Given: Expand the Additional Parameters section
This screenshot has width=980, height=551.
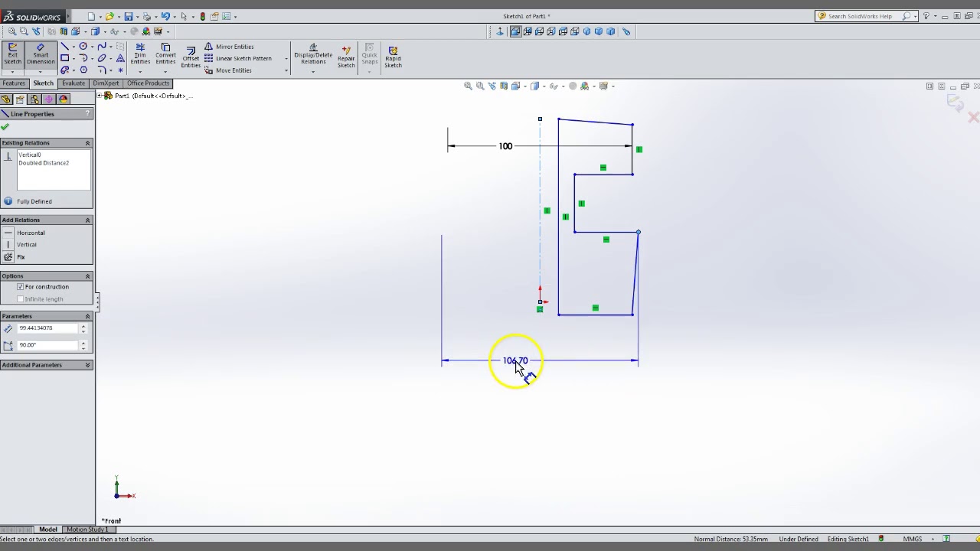Looking at the screenshot, I should pyautogui.click(x=87, y=365).
